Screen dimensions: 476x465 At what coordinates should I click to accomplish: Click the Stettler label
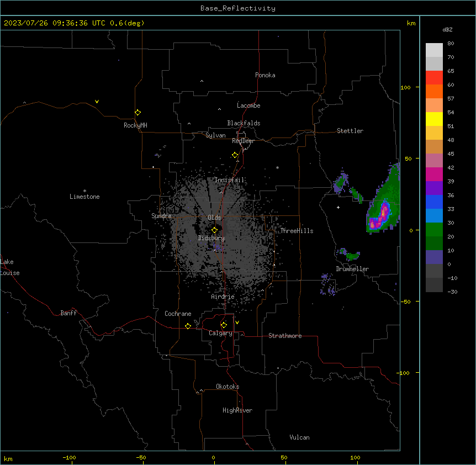point(350,131)
